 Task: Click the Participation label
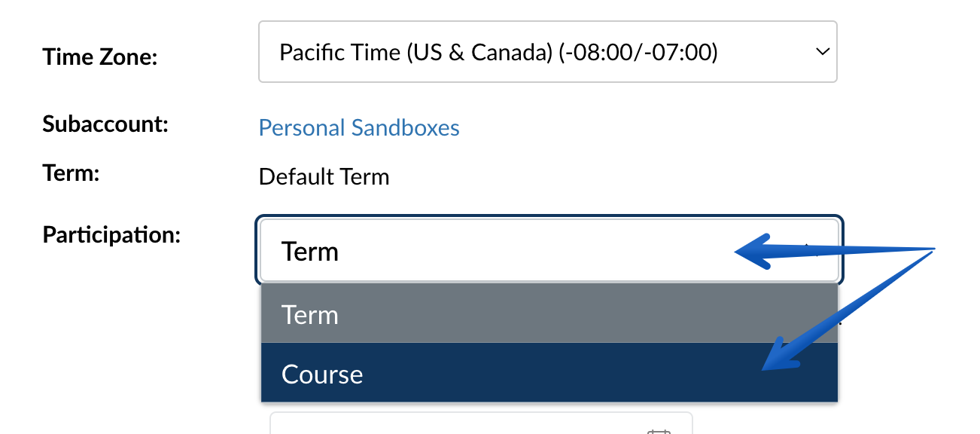click(x=111, y=234)
